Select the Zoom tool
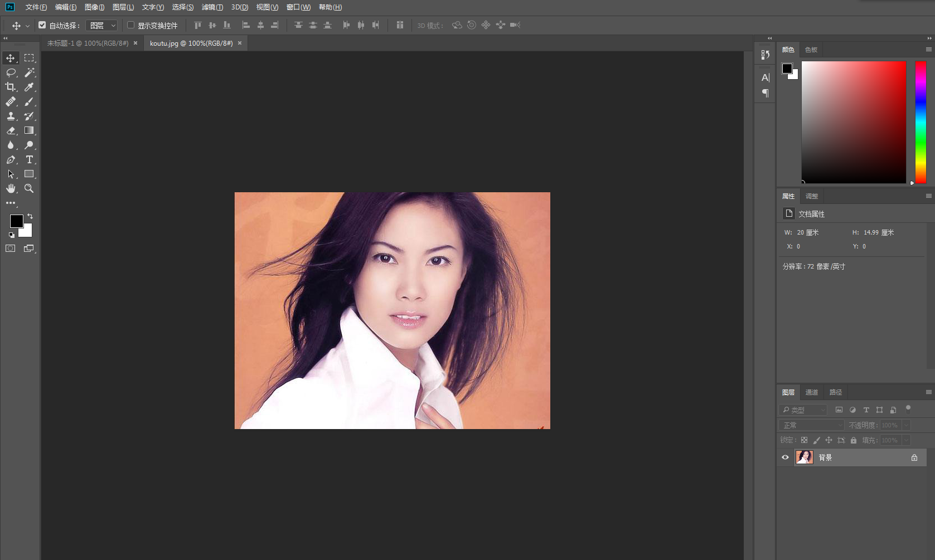 pos(30,188)
